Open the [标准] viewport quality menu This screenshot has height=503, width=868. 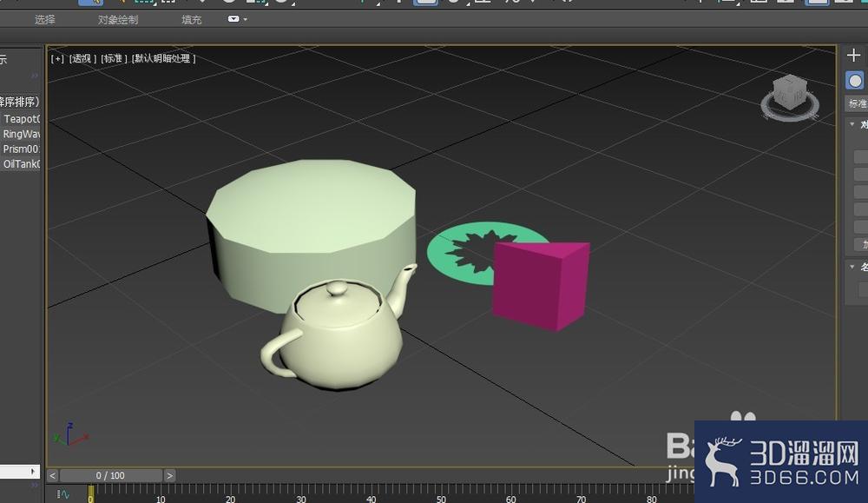[114, 59]
